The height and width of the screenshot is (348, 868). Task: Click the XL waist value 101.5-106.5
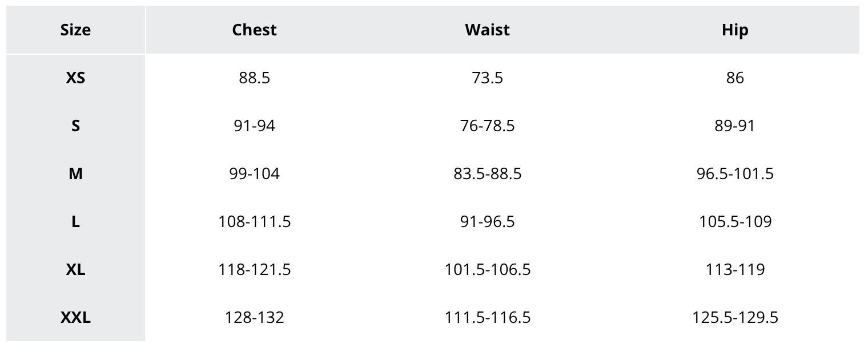tap(487, 269)
